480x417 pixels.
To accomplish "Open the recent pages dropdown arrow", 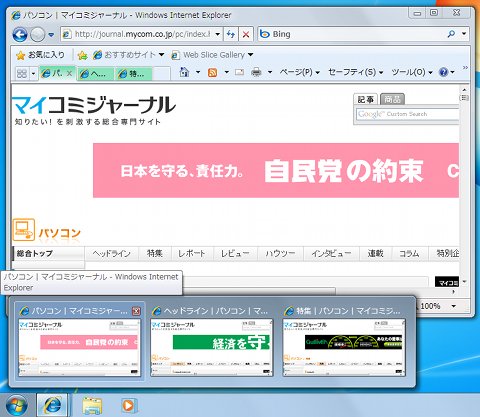I will 51,34.
